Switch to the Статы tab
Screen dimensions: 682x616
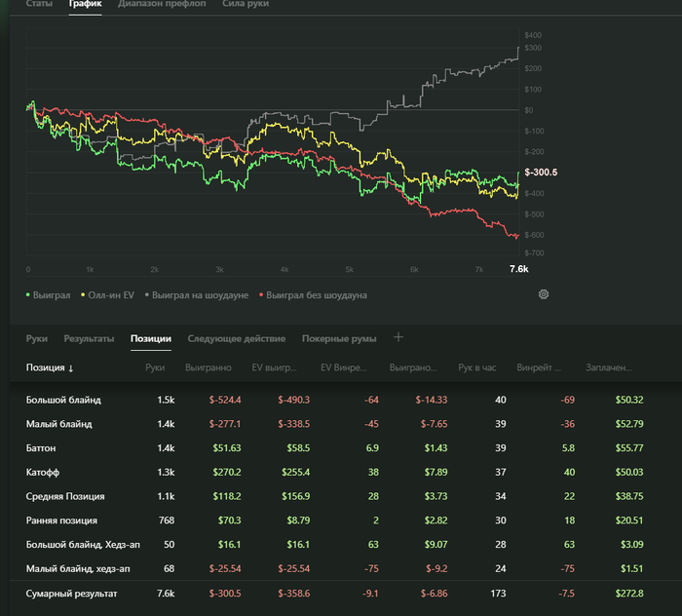pos(39,4)
